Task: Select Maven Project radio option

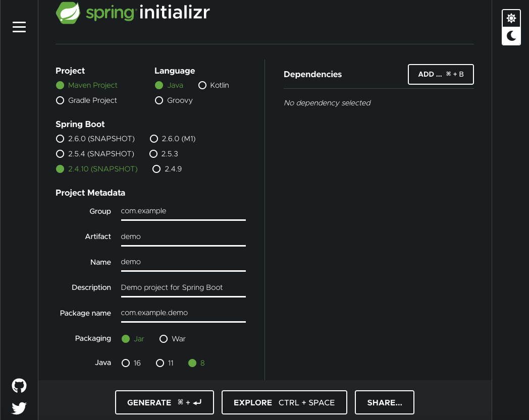Action: (87, 85)
